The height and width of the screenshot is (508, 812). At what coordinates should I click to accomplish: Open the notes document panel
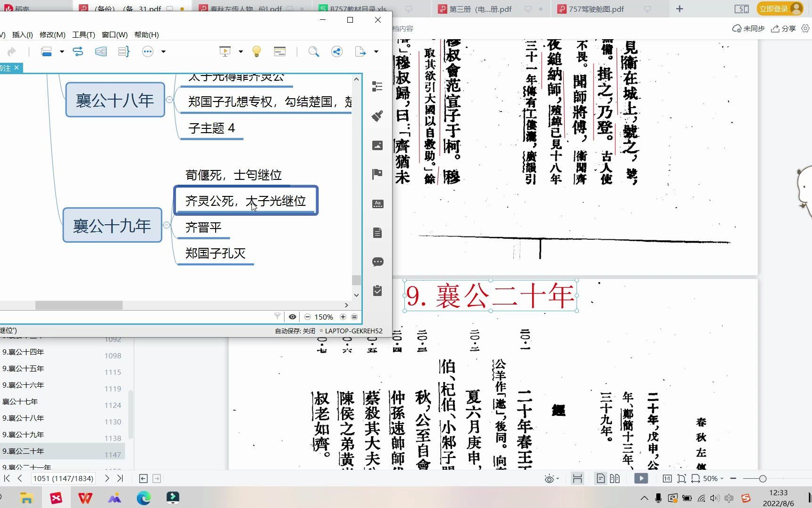pos(377,233)
